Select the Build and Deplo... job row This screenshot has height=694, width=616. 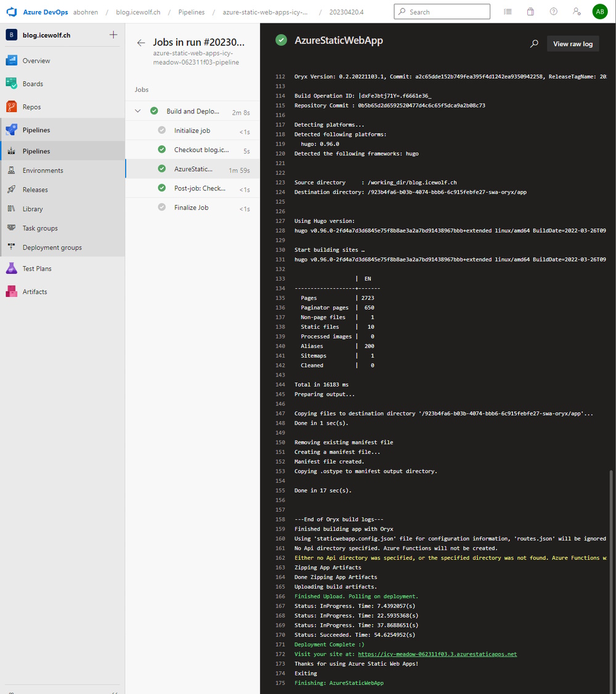192,111
